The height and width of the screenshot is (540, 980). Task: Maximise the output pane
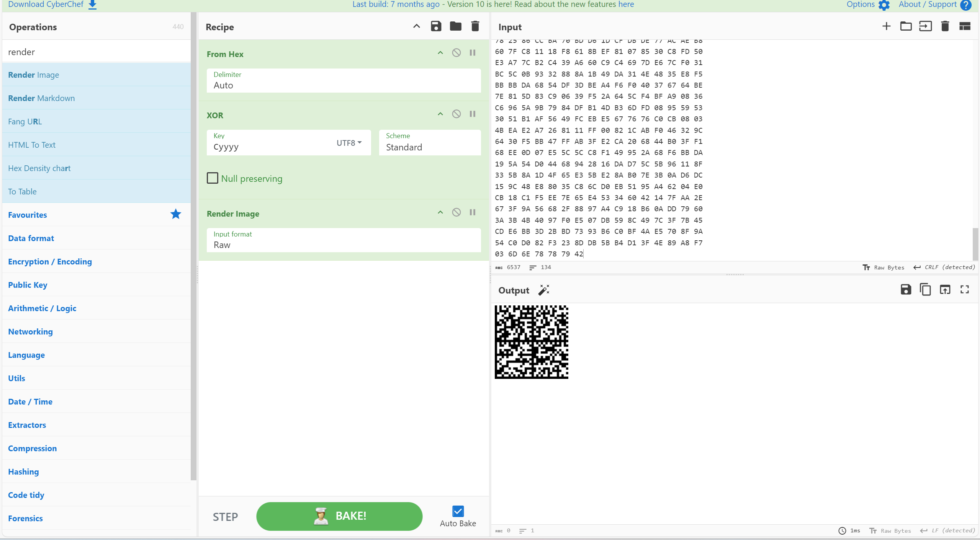click(x=964, y=290)
